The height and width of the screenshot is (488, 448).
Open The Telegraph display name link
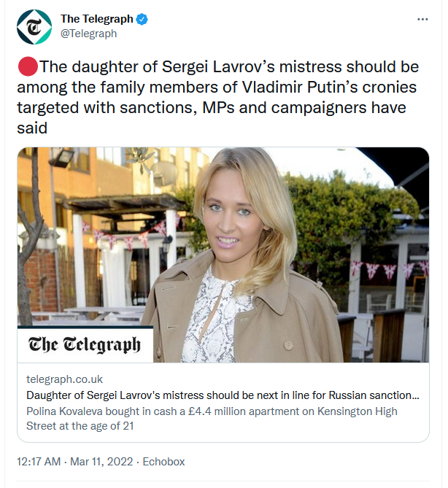(96, 19)
